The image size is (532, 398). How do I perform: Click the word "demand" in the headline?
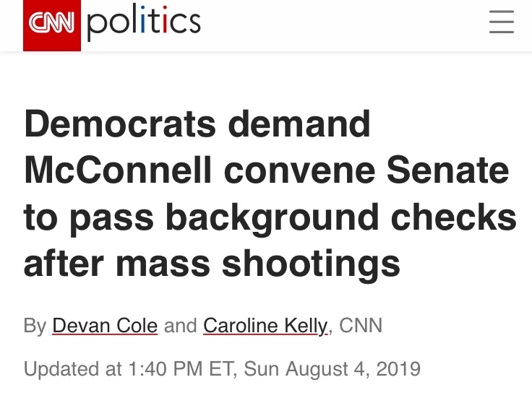coord(299,124)
